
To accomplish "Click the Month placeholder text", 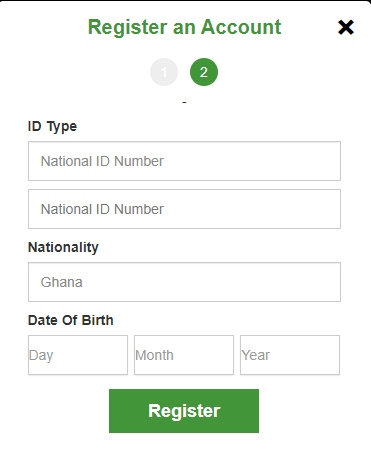I will [154, 355].
